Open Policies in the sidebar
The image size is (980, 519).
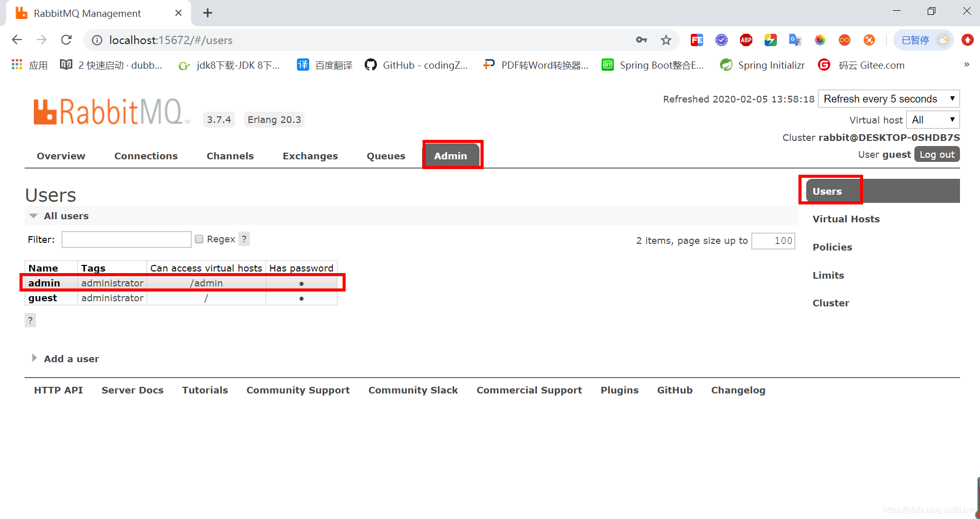click(832, 247)
